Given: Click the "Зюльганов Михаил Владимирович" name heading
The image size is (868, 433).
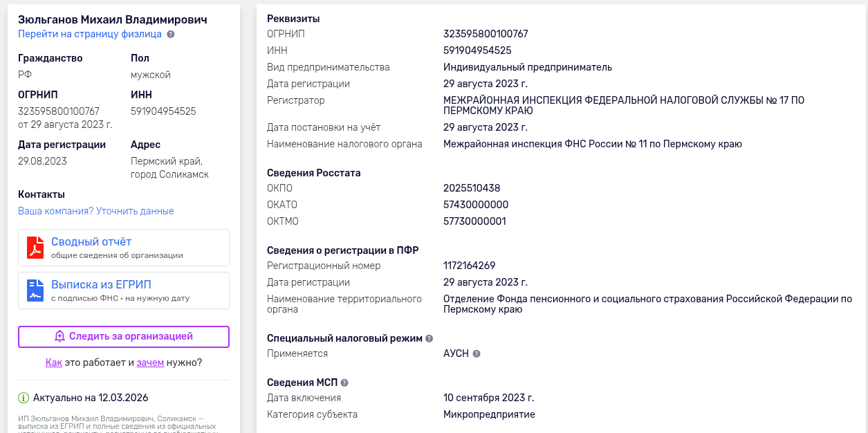Looking at the screenshot, I should [113, 19].
